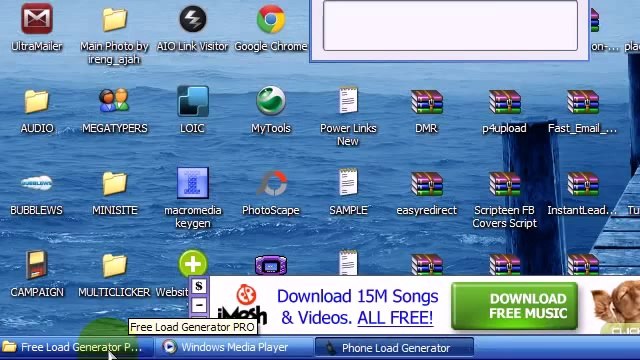
Task: Select the DMR archive icon
Action: click(x=427, y=102)
